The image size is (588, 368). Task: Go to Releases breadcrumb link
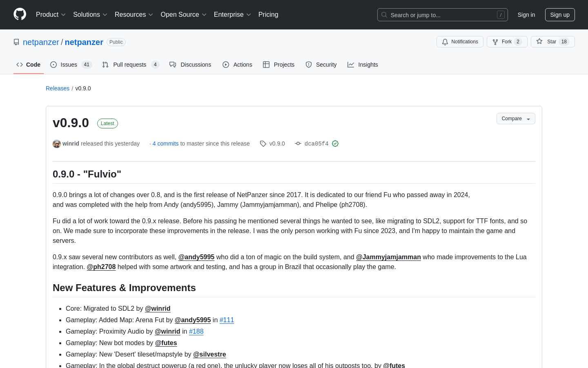point(58,88)
